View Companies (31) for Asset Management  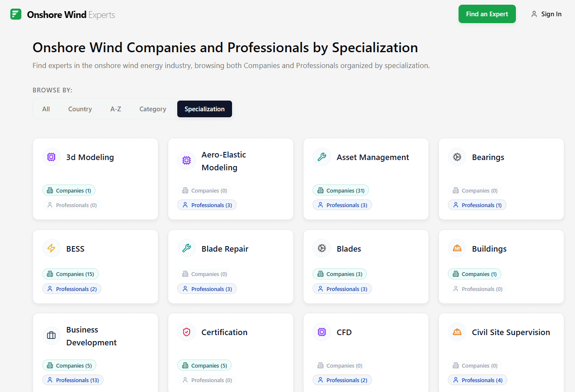coord(341,190)
